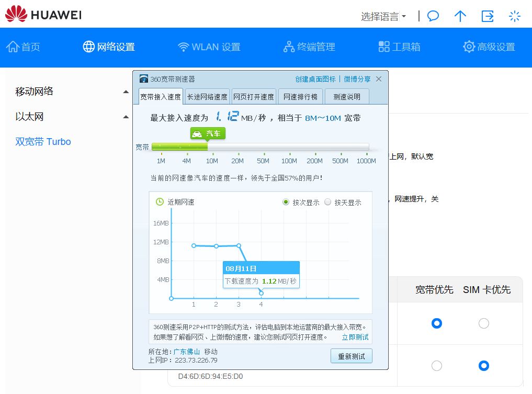Viewport: 532px width, 394px height.
Task: Go to 首页 in the navigation bar
Action: (23, 47)
